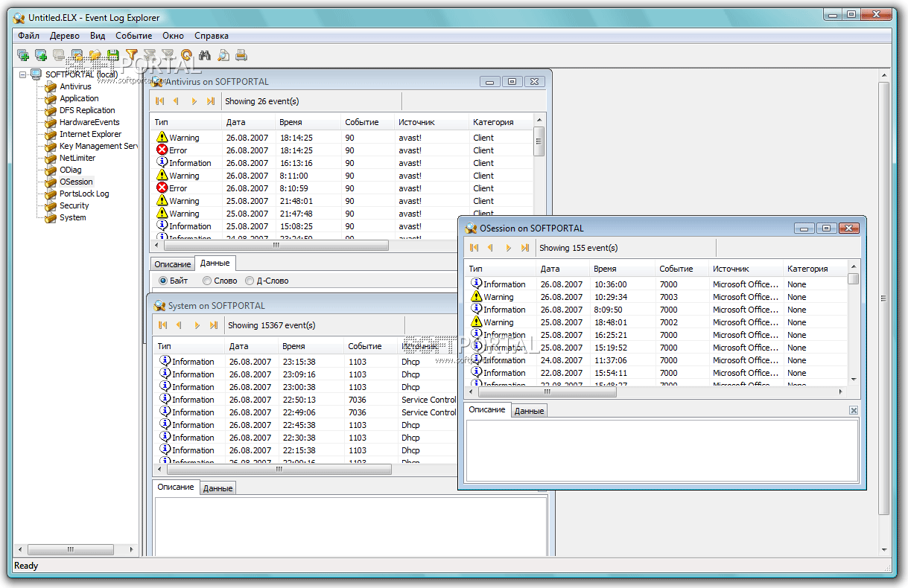
Task: Jump to first event in System window
Action: coord(163,325)
